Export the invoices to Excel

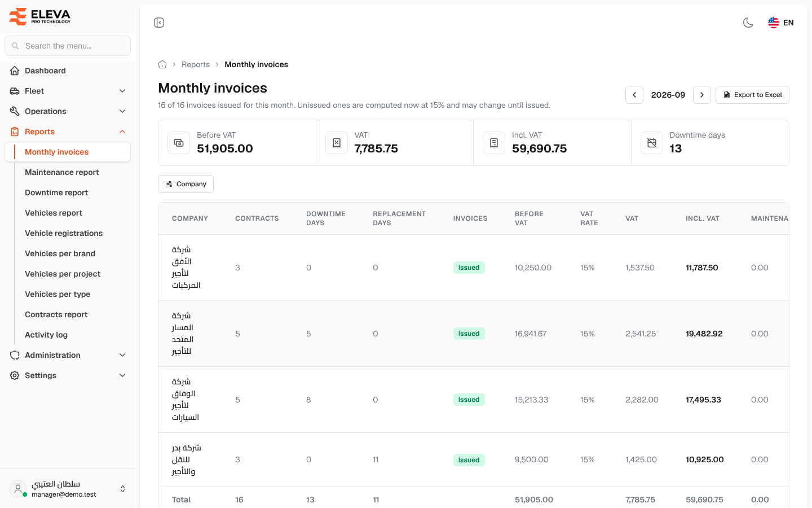[x=752, y=95]
